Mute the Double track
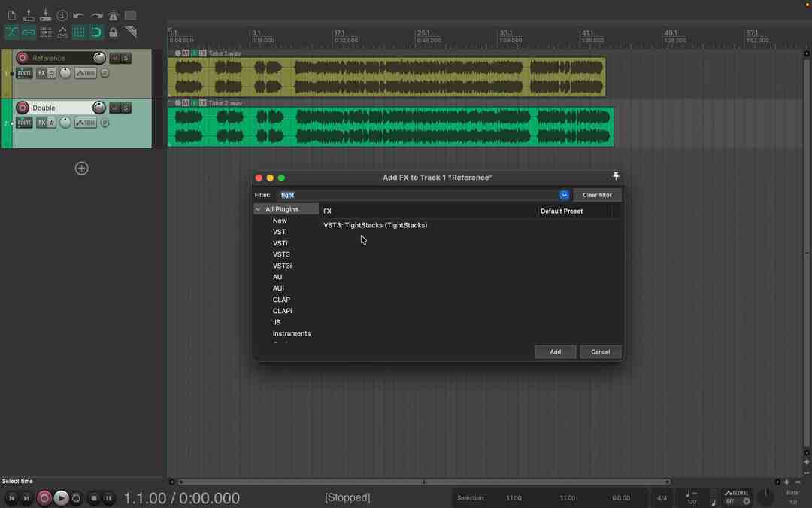Viewport: 812px width, 508px height. click(115, 108)
